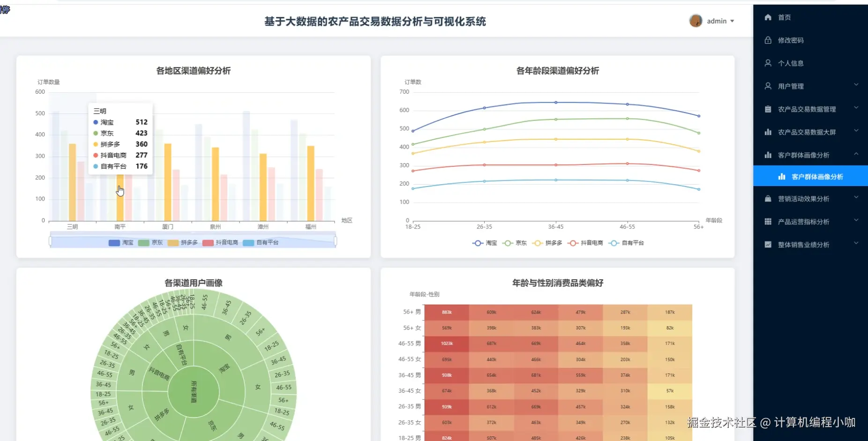This screenshot has height=441, width=868.
Task: Toggle 拼多多 line in age chart legend
Action: [x=547, y=243]
